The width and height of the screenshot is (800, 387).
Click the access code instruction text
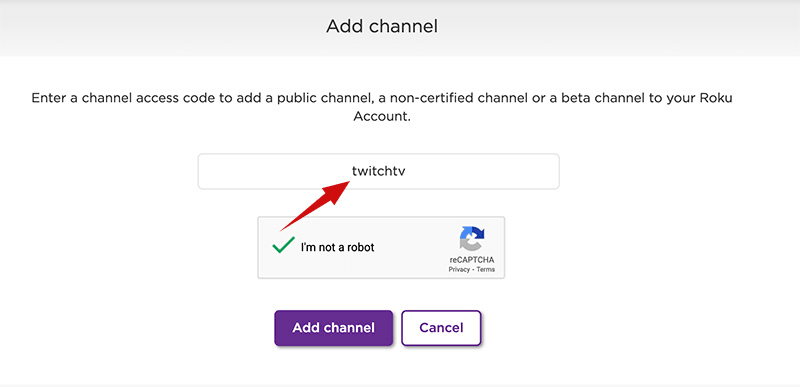coord(382,107)
